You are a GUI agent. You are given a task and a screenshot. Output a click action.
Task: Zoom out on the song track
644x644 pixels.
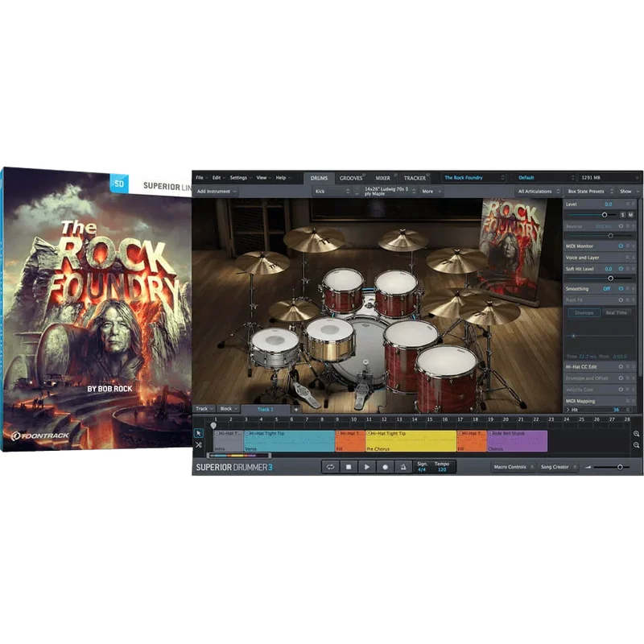[636, 445]
